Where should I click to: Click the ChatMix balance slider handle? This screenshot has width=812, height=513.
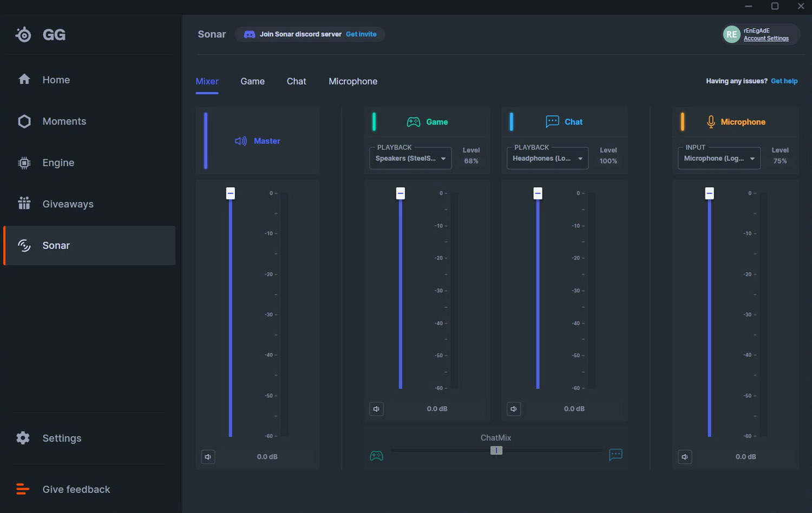coord(496,450)
